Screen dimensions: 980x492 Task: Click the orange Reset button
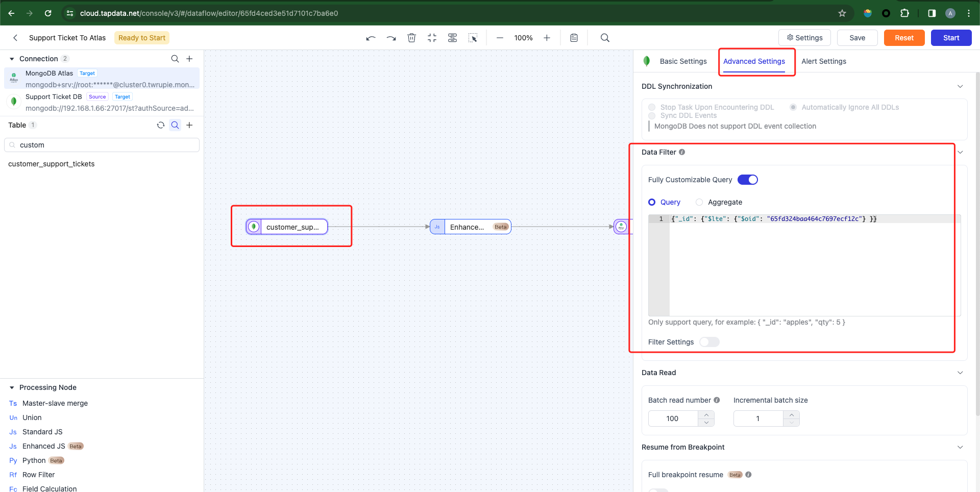pyautogui.click(x=904, y=38)
